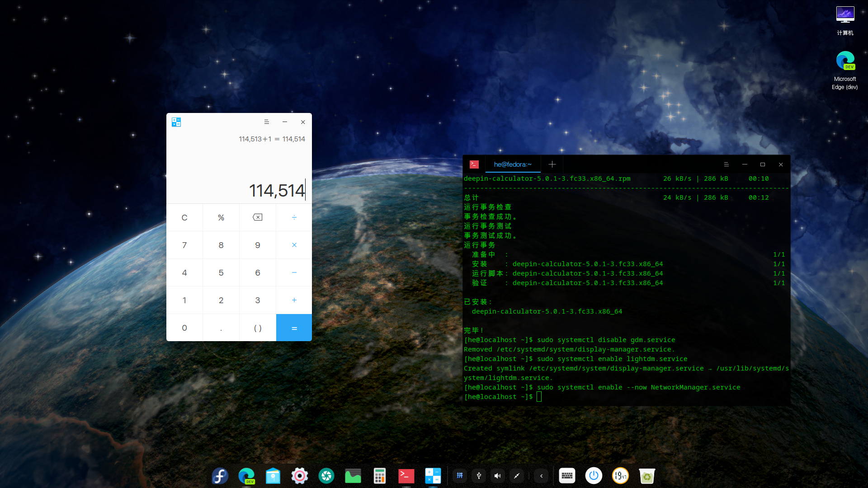This screenshot has height=488, width=868.
Task: Open a new terminal tab with plus
Action: point(552,164)
